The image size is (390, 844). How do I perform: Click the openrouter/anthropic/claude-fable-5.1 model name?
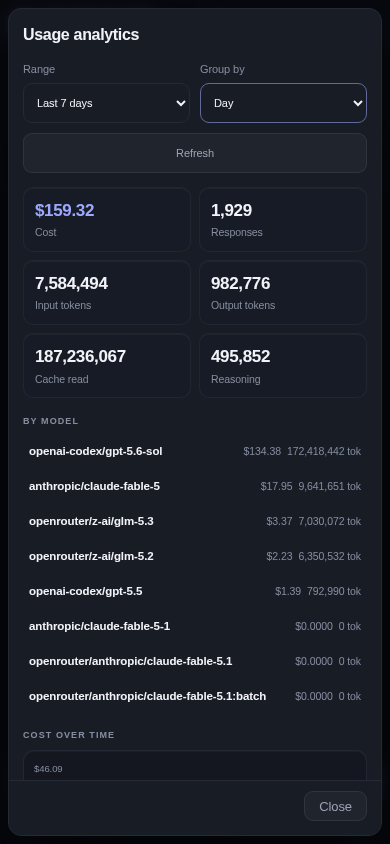[131, 661]
